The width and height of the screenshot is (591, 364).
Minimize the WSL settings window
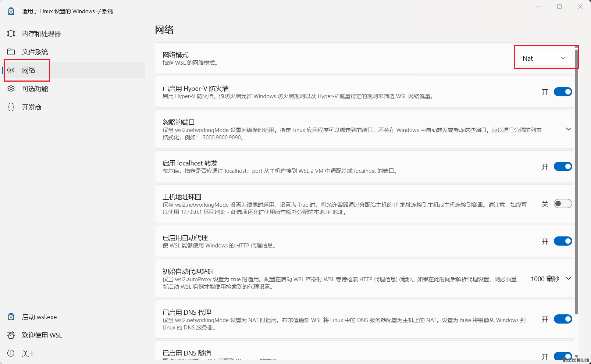coord(538,7)
